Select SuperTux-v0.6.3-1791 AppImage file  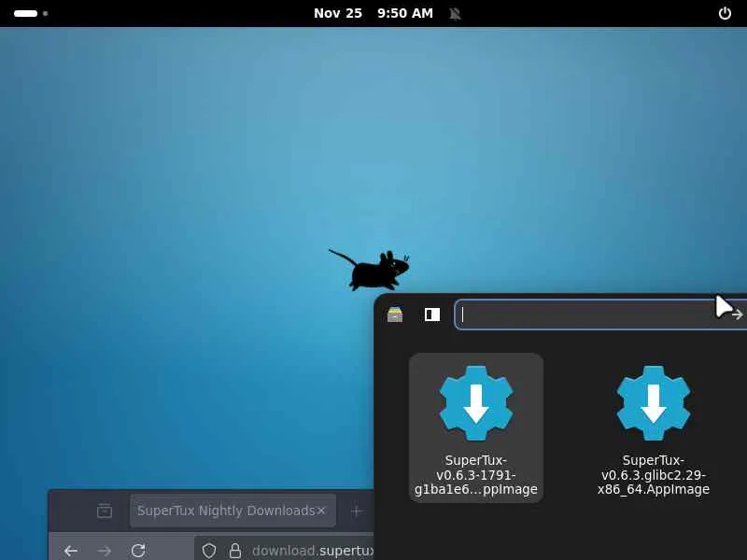(x=476, y=427)
